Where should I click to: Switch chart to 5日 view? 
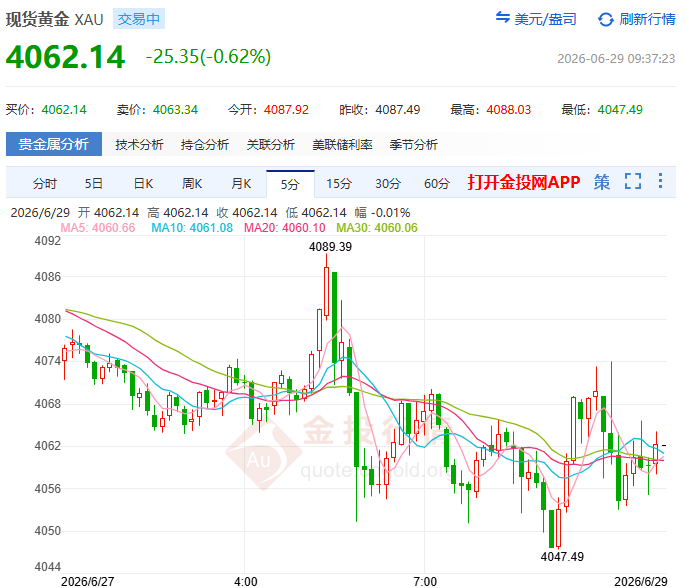tap(94, 184)
